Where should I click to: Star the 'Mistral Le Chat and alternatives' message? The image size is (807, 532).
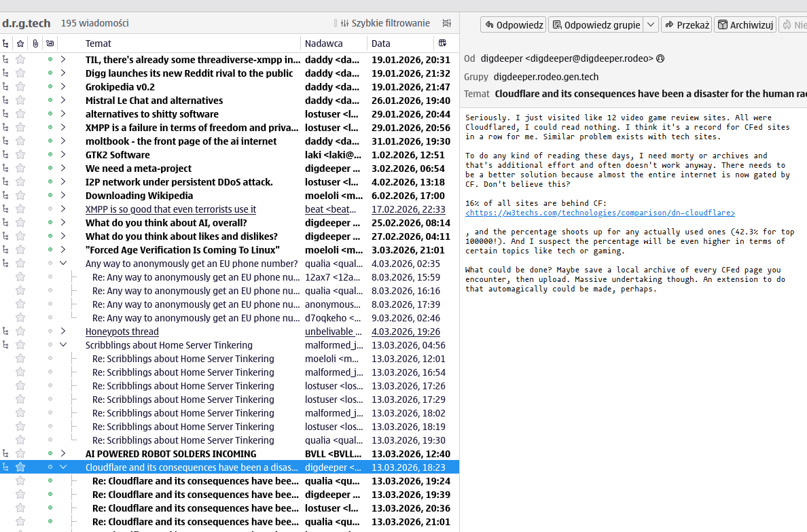(x=20, y=101)
